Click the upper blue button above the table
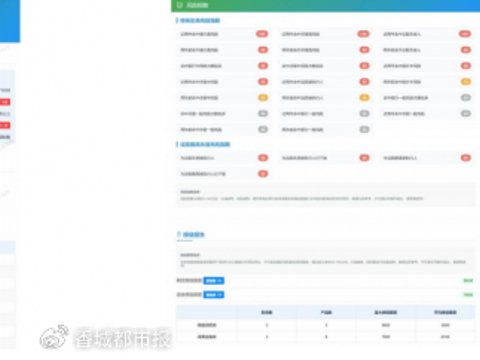 214,281
